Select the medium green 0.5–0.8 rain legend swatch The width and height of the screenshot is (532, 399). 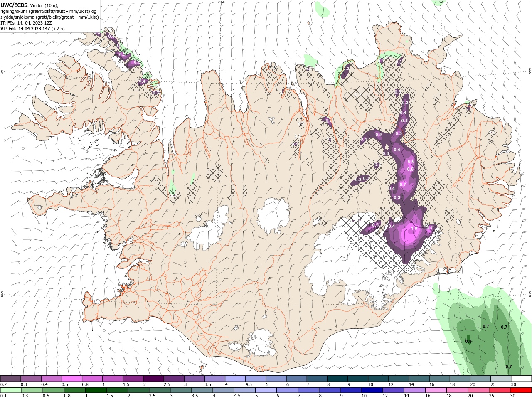[x=53, y=390]
